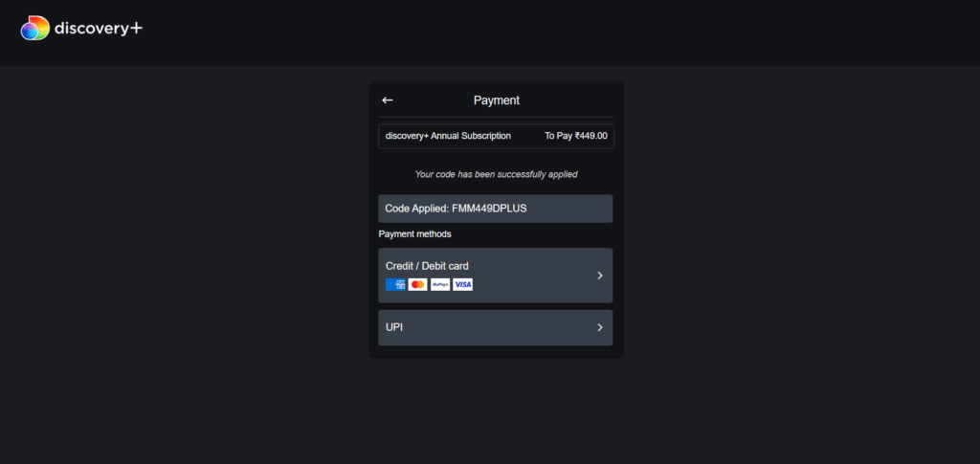Go back using the left arrow
Image resolution: width=980 pixels, height=464 pixels.
388,99
